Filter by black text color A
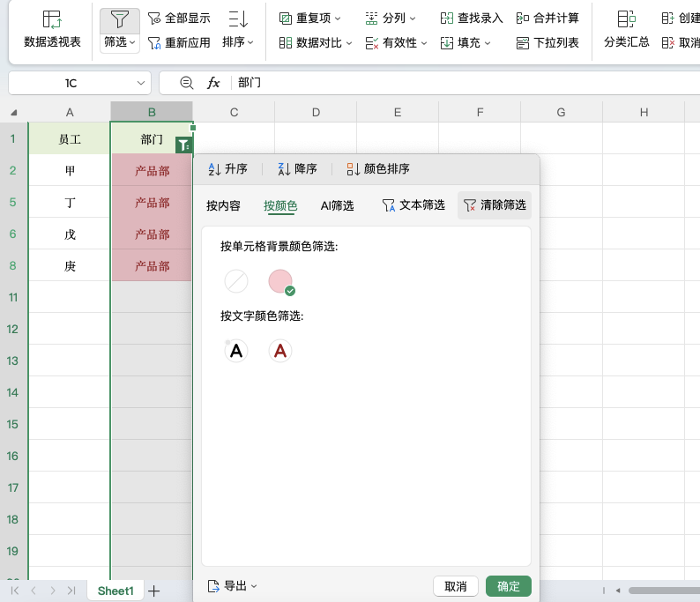 (x=236, y=351)
